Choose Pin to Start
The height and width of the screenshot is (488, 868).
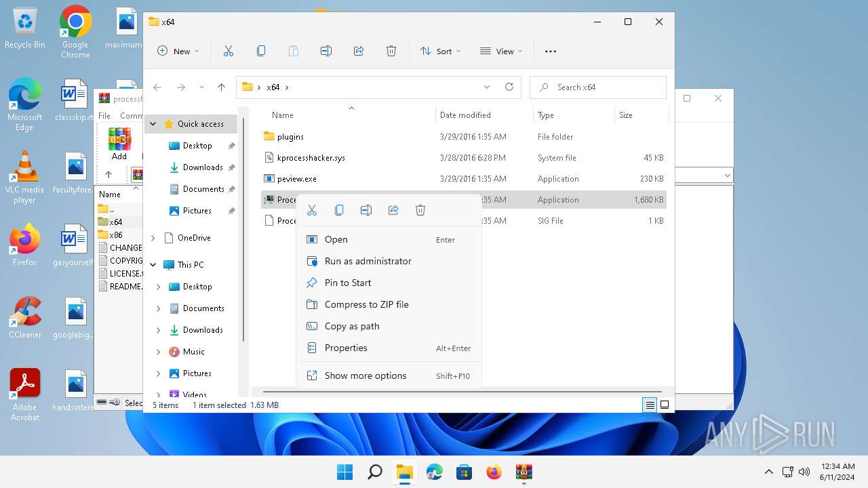(389, 283)
